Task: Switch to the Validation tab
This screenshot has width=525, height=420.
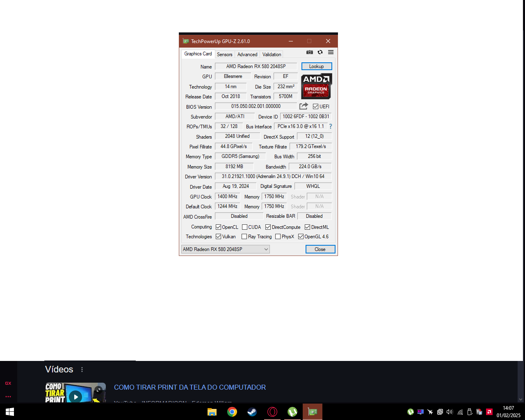Action: click(272, 55)
